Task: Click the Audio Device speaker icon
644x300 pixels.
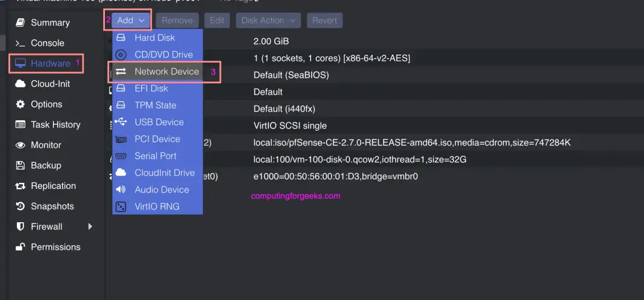Action: point(121,190)
